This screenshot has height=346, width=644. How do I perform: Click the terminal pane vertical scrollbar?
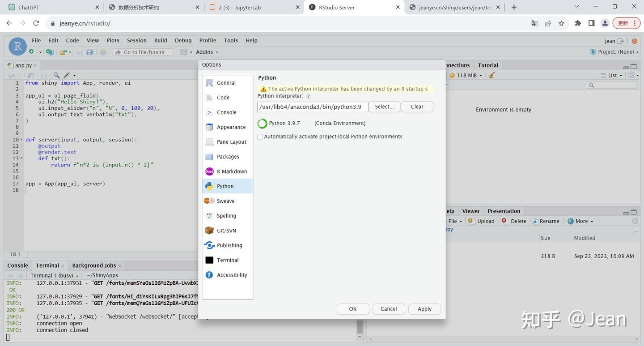(360, 327)
